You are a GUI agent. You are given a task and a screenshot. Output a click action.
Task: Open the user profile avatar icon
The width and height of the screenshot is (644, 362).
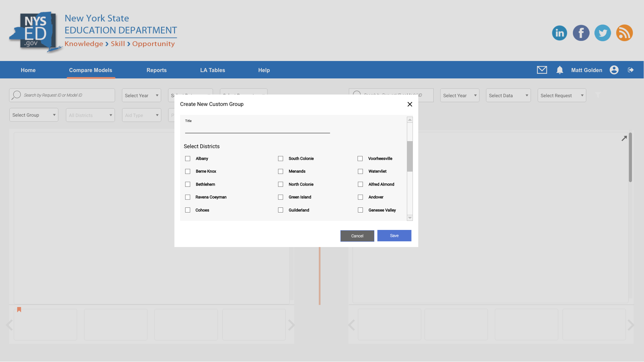pyautogui.click(x=614, y=70)
